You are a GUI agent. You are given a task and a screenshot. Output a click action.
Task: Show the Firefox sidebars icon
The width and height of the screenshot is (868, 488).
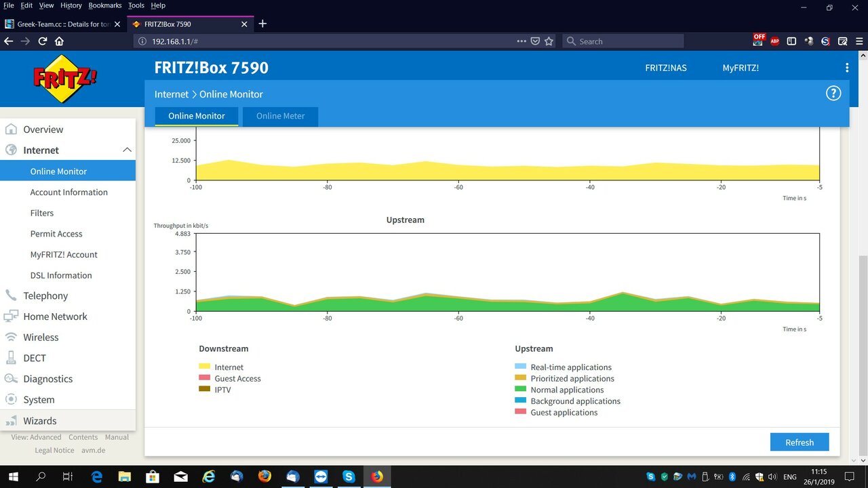pos(791,41)
